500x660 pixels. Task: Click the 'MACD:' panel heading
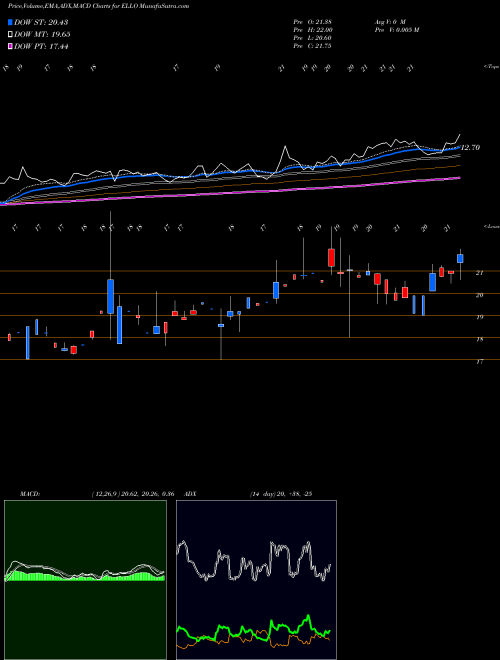[x=29, y=494]
